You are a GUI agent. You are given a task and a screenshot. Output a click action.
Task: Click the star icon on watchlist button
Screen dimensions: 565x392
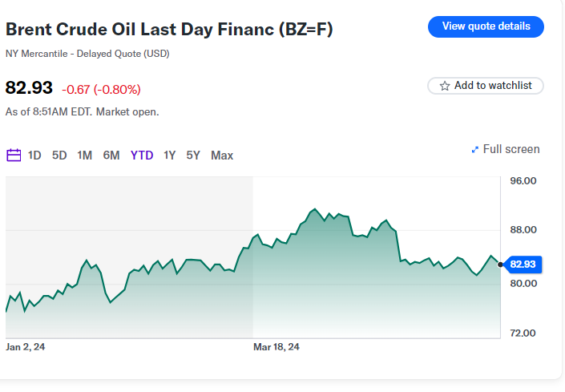coord(445,86)
